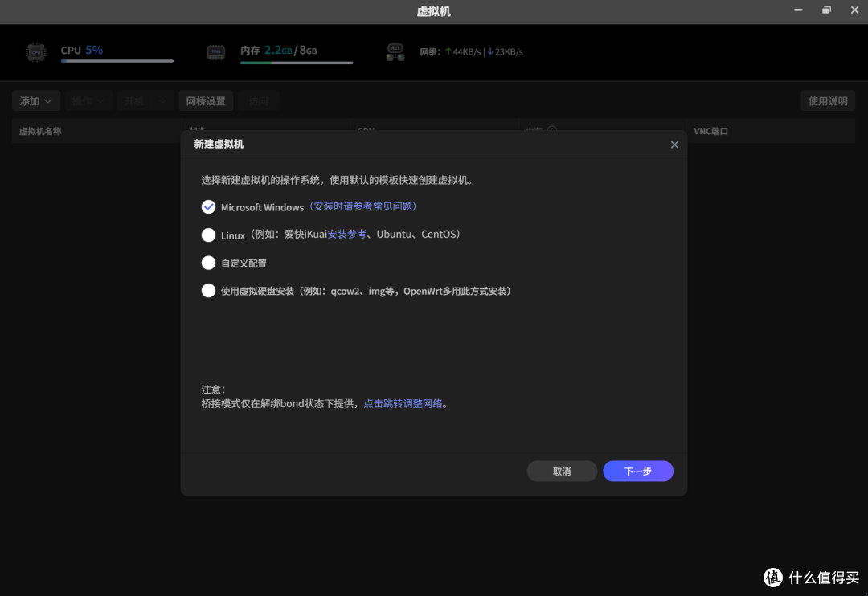
Task: Click the 内存 2.2GB/8GB reading
Action: [278, 51]
